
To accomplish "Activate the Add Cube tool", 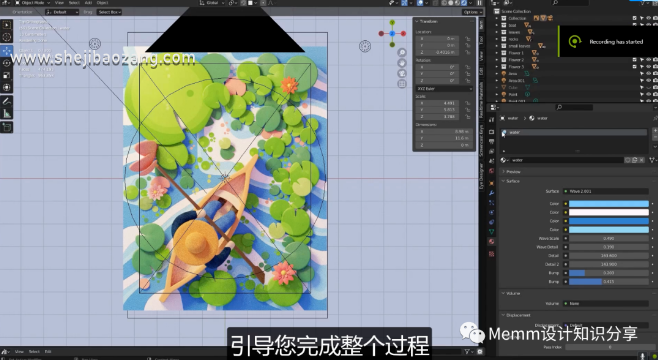I will 7,127.
